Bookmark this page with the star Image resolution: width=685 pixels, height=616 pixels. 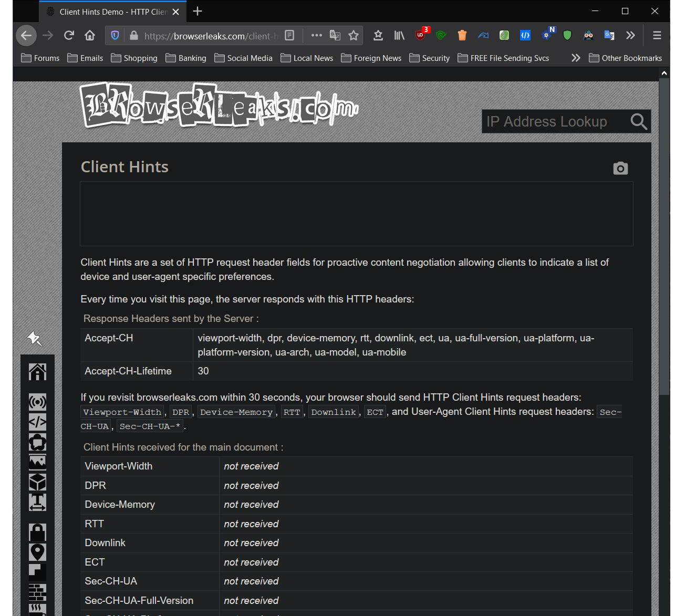tap(354, 35)
